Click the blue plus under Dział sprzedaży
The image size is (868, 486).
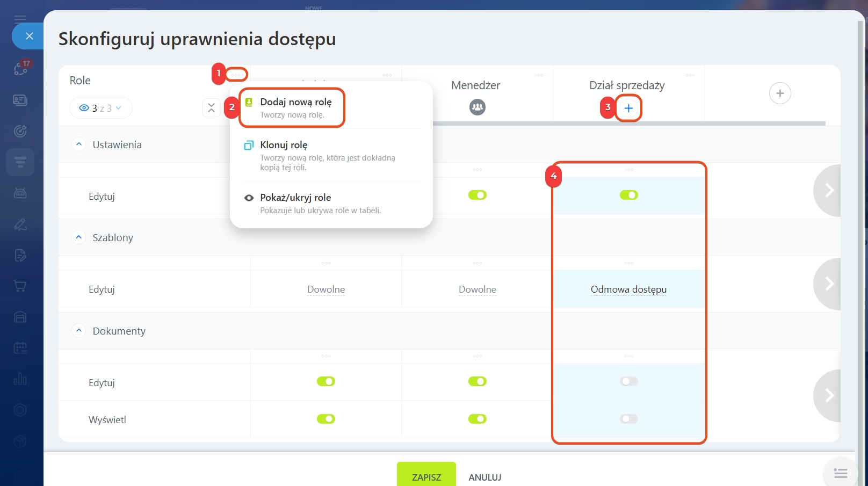pyautogui.click(x=628, y=108)
